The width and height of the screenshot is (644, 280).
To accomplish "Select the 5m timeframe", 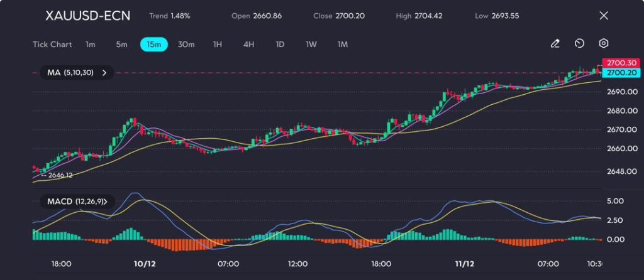I will [x=121, y=45].
